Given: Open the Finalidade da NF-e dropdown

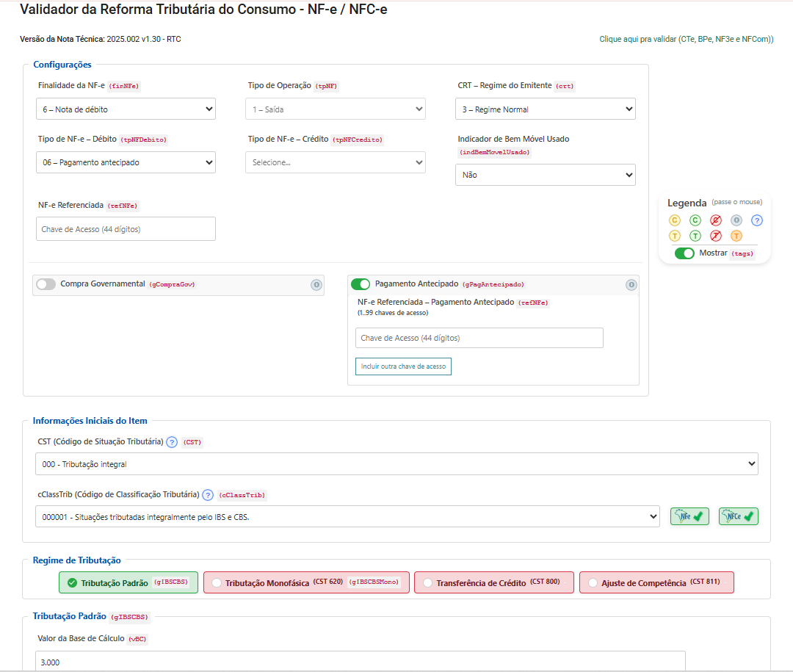Looking at the screenshot, I should [x=126, y=109].
